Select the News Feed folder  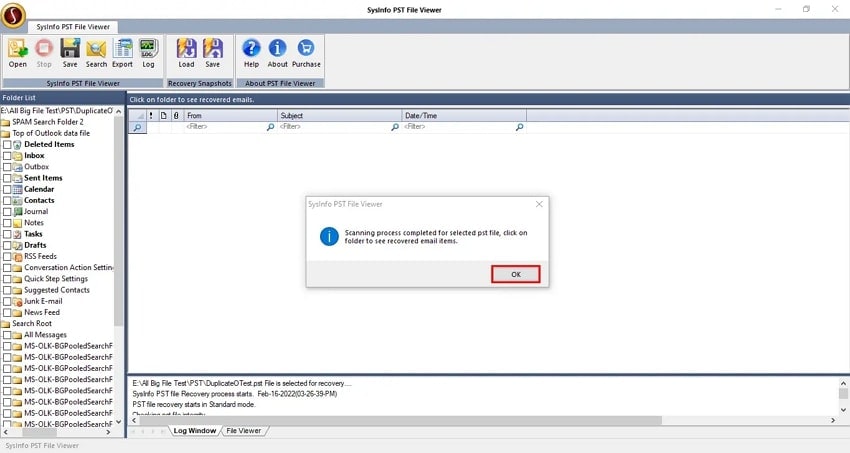pos(42,313)
